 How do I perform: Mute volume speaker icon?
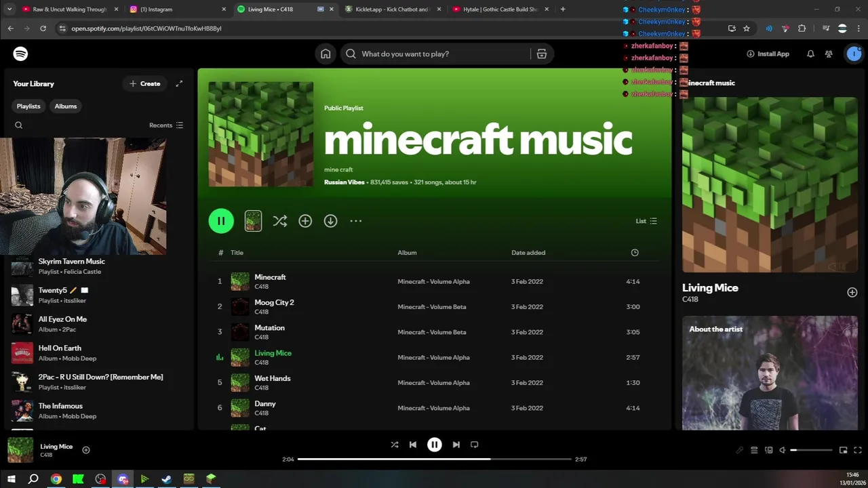[x=783, y=450]
